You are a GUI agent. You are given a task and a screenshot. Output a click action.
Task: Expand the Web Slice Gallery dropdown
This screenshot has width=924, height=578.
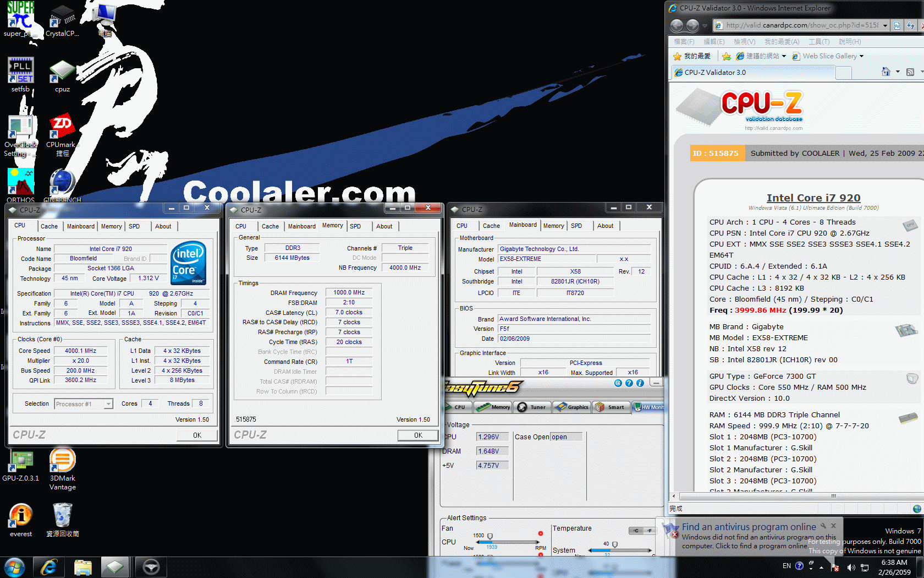861,56
